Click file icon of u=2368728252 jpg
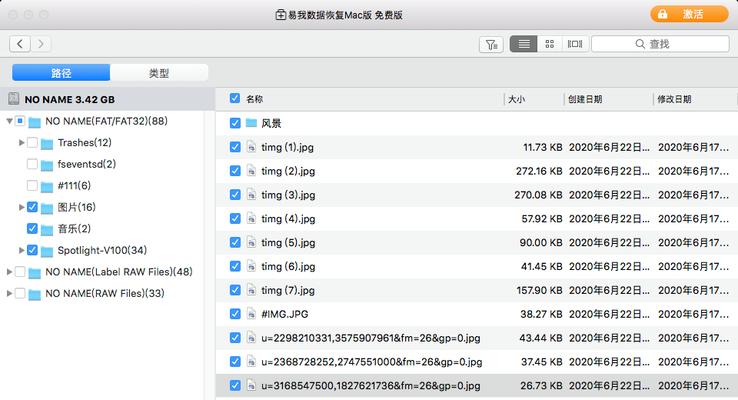The height and width of the screenshot is (400, 738). pos(251,361)
